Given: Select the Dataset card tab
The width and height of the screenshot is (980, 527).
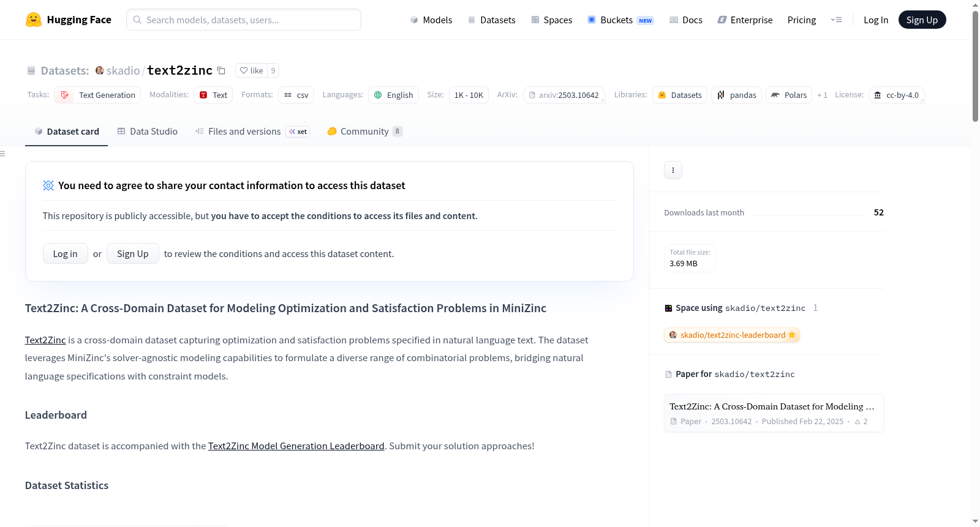Looking at the screenshot, I should (67, 132).
